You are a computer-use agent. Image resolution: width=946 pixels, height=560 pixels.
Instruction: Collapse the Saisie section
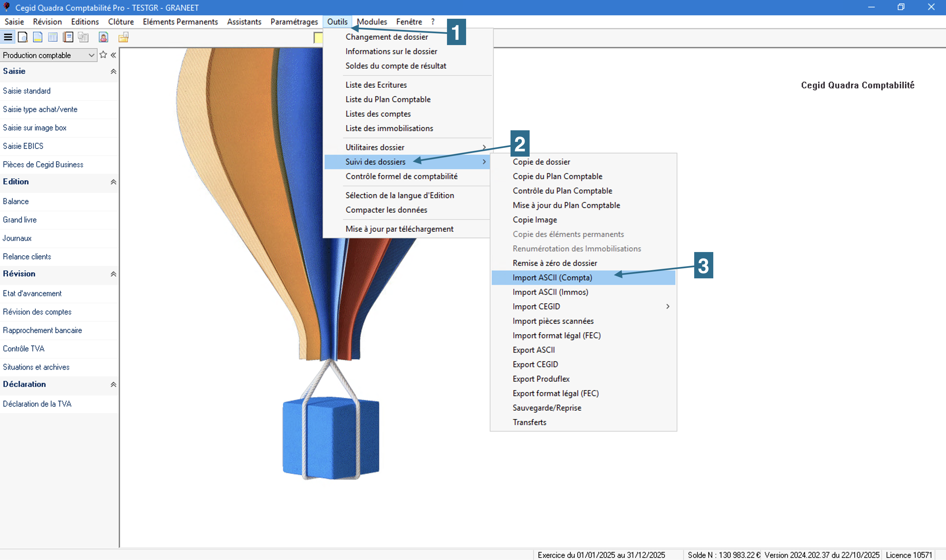[113, 71]
